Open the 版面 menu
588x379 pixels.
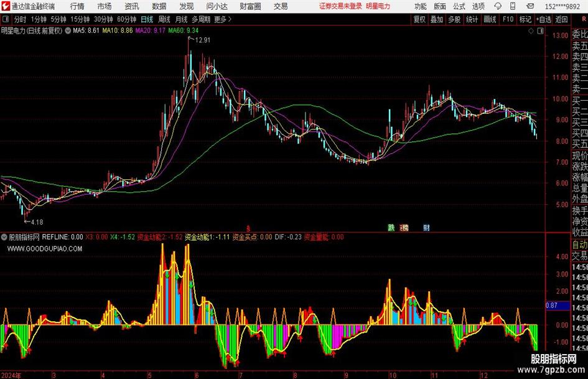440,6
